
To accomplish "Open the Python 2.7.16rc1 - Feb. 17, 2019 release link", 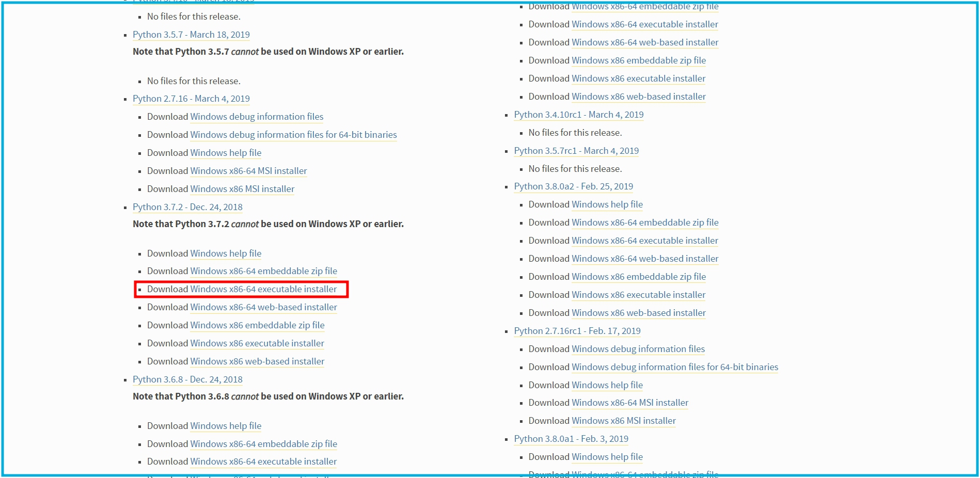I will pos(577,331).
